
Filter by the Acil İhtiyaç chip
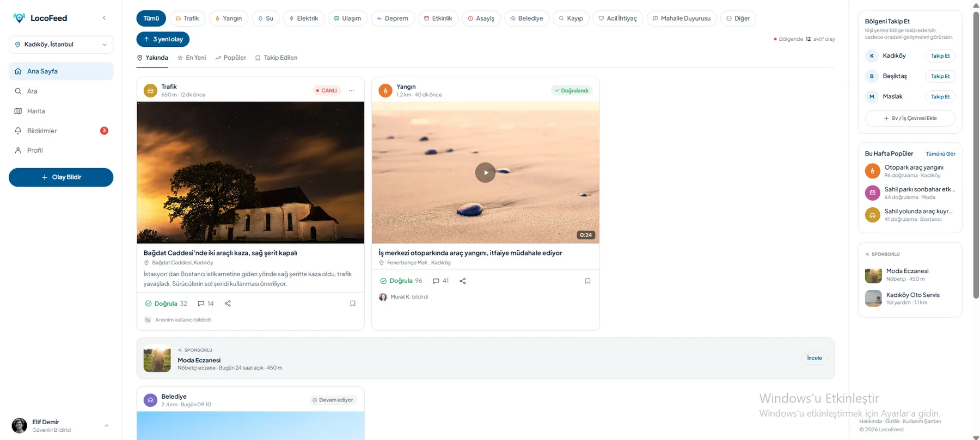(617, 18)
